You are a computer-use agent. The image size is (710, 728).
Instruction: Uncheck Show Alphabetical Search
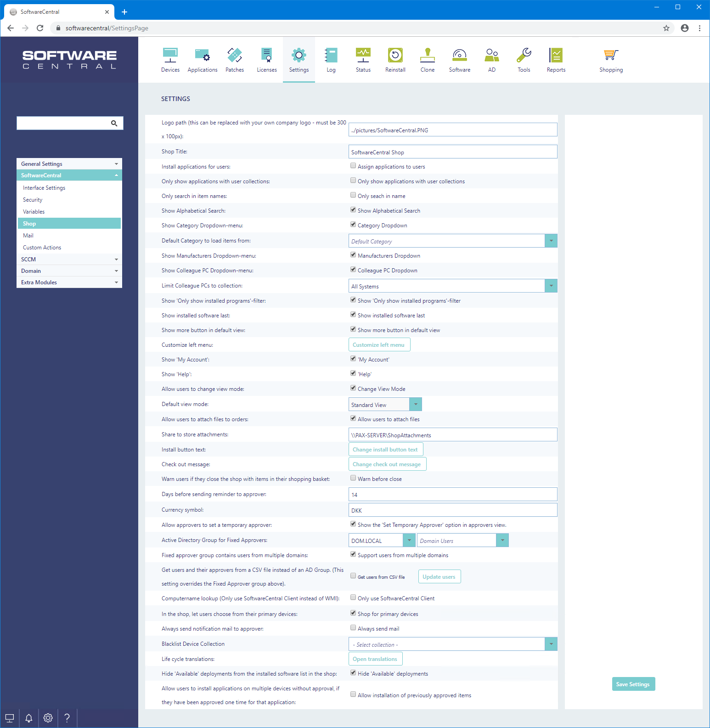[353, 210]
